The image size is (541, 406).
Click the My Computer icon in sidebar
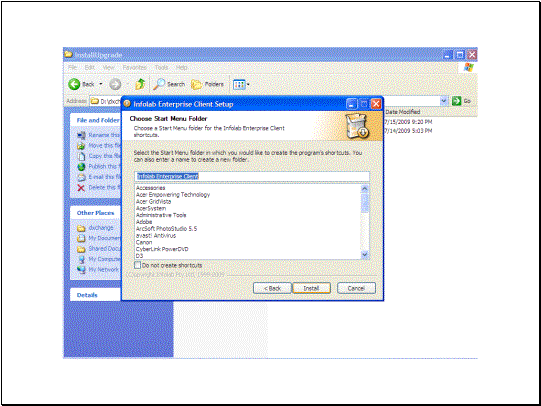coord(81,259)
